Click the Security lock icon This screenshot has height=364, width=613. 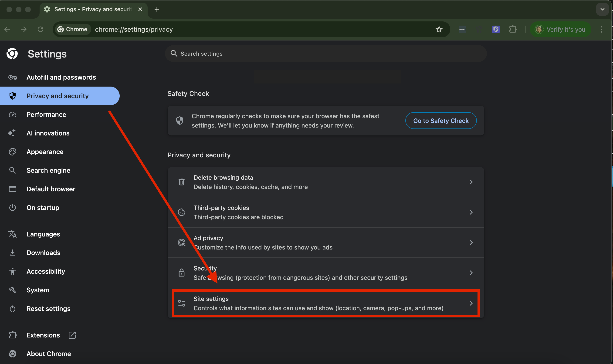182,273
